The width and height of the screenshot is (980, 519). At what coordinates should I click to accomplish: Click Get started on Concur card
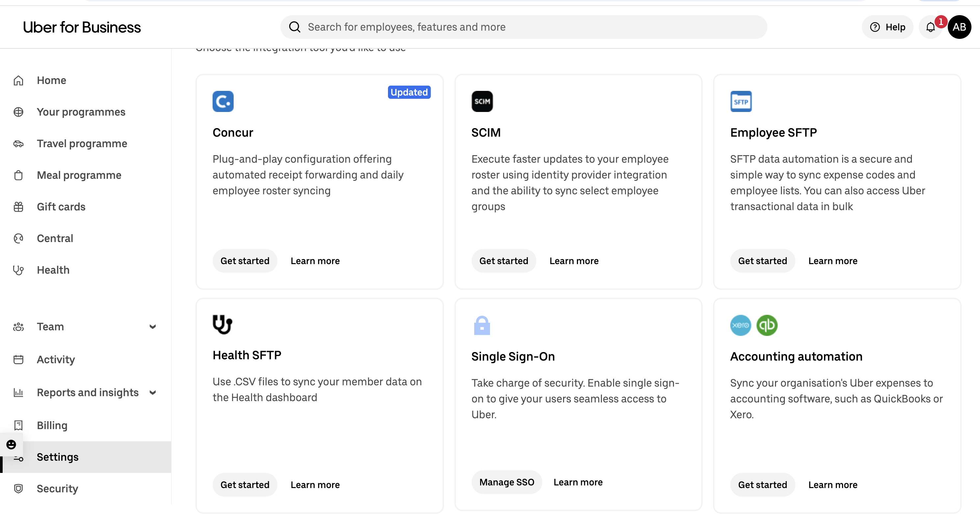coord(245,261)
